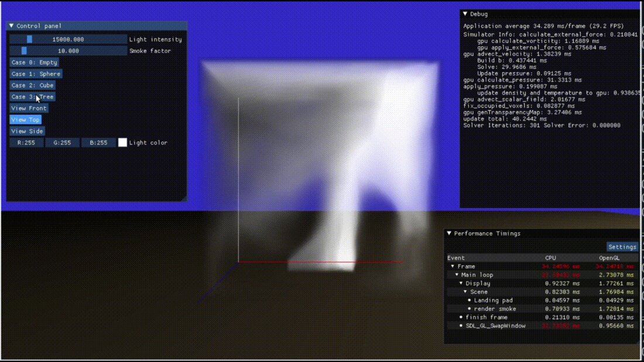
Task: Load Case 2: Cube scene
Action: [32, 85]
